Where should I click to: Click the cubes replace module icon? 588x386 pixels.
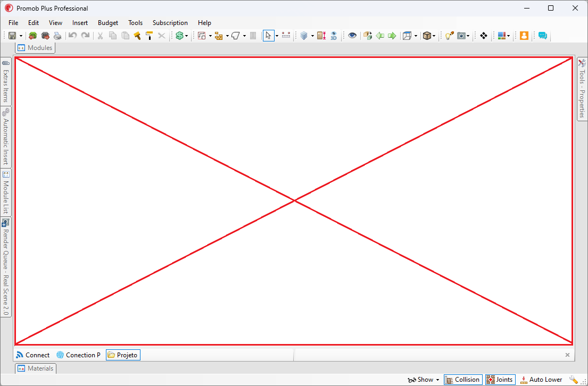368,36
